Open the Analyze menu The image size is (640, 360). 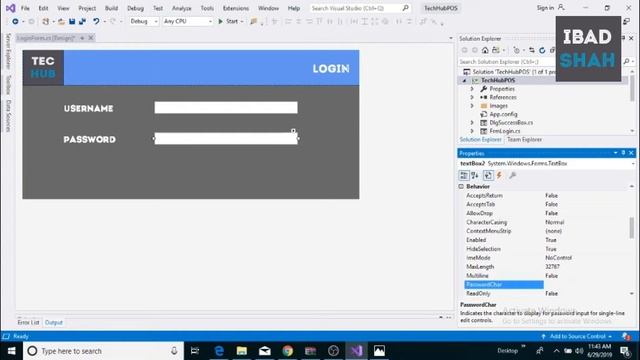181,8
